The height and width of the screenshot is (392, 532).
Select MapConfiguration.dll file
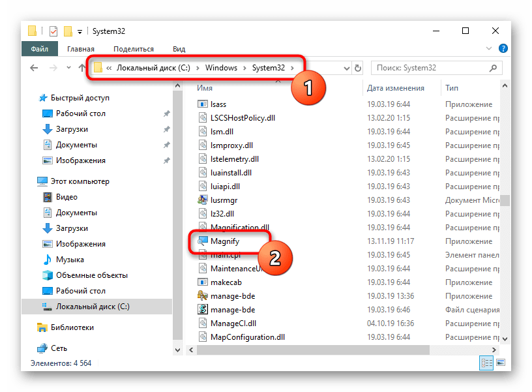point(248,337)
